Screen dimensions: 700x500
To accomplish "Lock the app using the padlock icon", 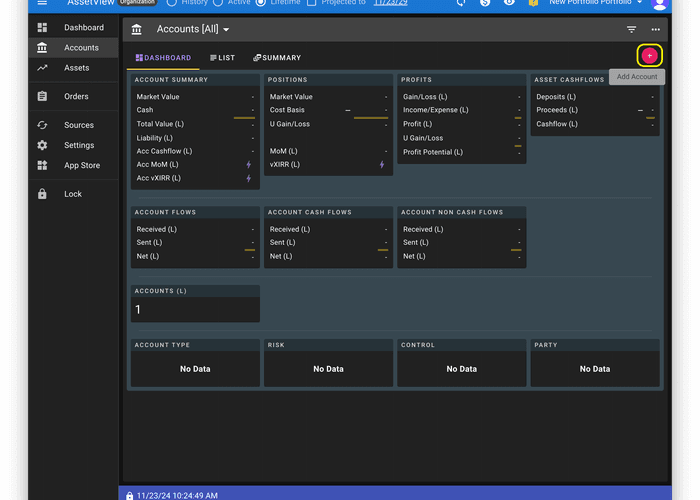I will (x=42, y=194).
